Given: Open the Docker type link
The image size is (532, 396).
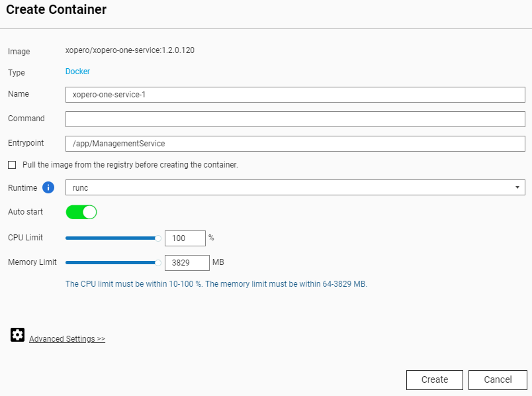Looking at the screenshot, I should pos(77,72).
